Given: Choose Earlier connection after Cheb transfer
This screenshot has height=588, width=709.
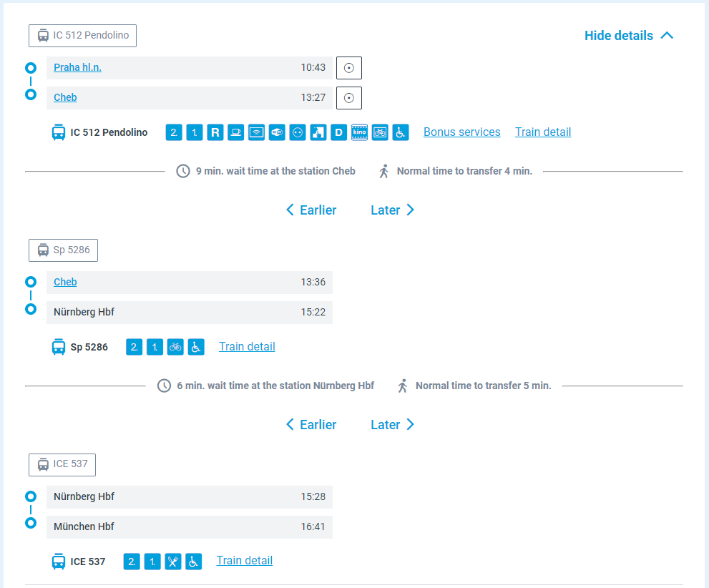Looking at the screenshot, I should 311,210.
